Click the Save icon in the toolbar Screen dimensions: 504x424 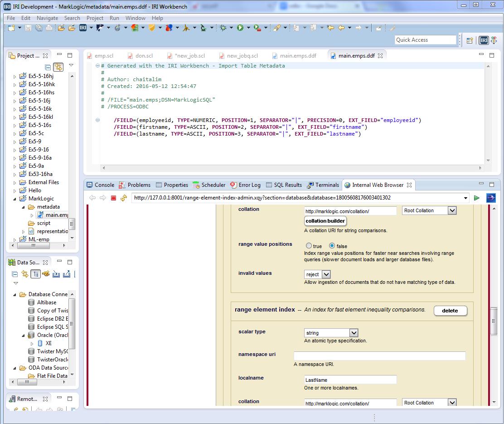click(28, 28)
